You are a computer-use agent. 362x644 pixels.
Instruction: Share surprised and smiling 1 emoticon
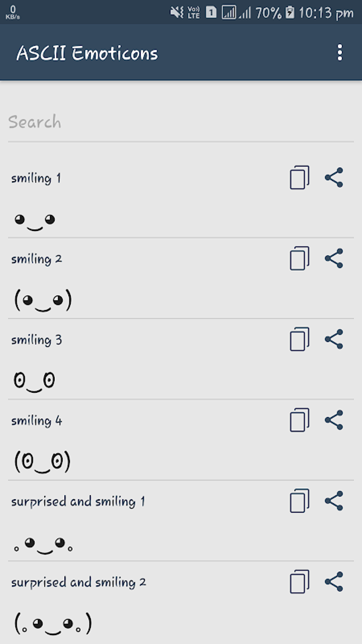pos(334,501)
